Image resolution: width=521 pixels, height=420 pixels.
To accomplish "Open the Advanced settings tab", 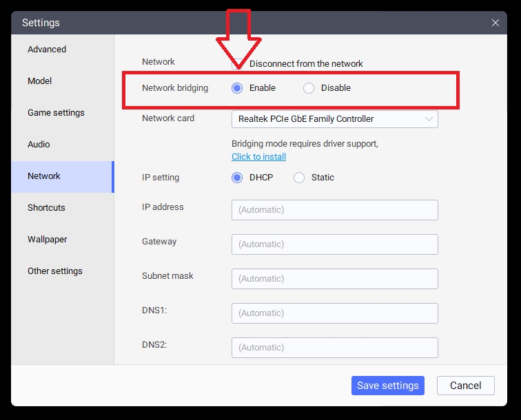I will [47, 50].
